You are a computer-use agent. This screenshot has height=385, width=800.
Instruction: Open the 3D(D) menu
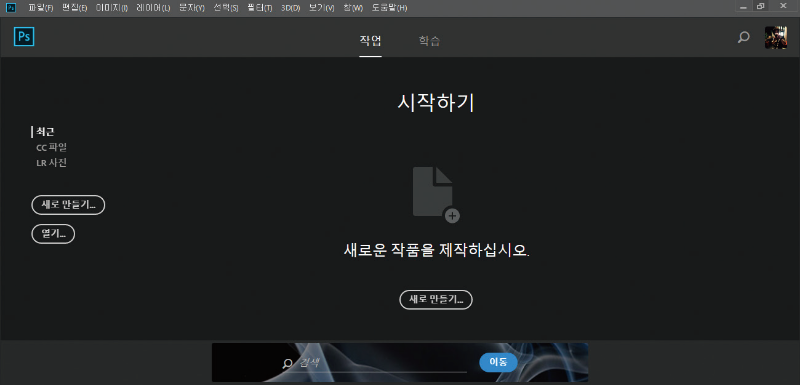[290, 8]
